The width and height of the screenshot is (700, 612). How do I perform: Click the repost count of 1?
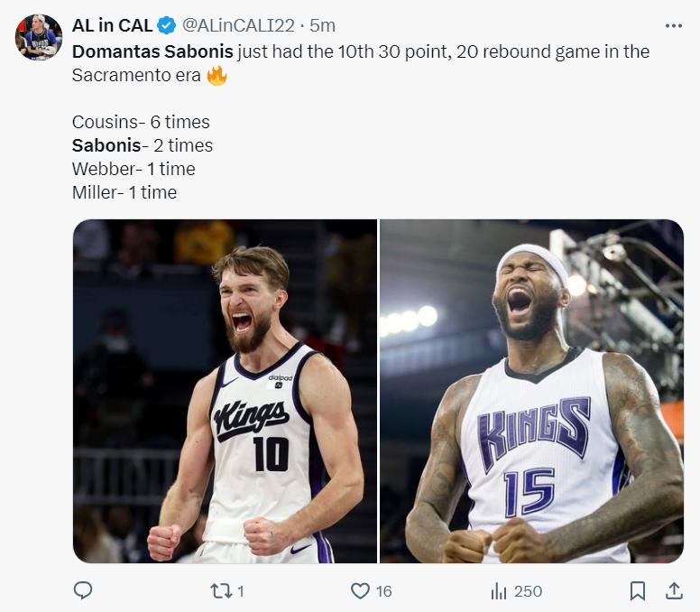pyautogui.click(x=241, y=591)
